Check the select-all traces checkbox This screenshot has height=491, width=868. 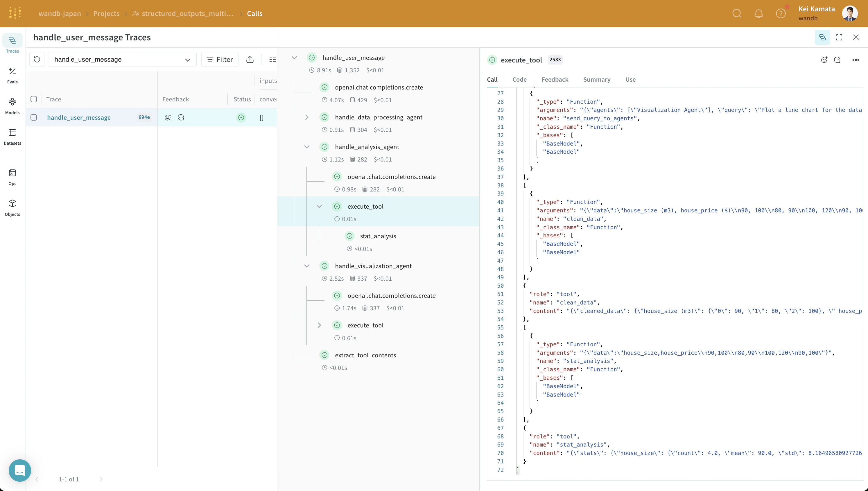click(34, 99)
